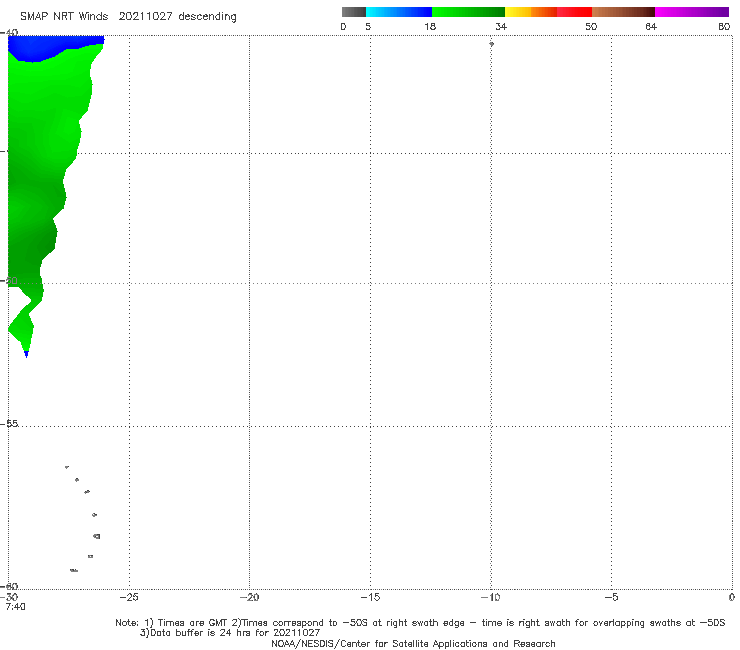This screenshot has width=740, height=650.
Task: Select the yellow-orange segment of the colorbar
Action: pos(530,12)
